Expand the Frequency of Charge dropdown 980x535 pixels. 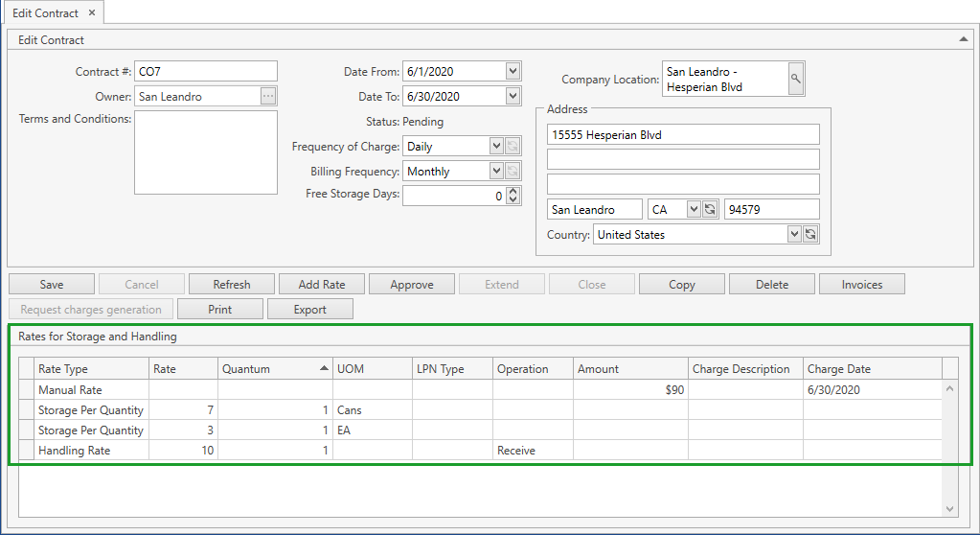[x=495, y=146]
